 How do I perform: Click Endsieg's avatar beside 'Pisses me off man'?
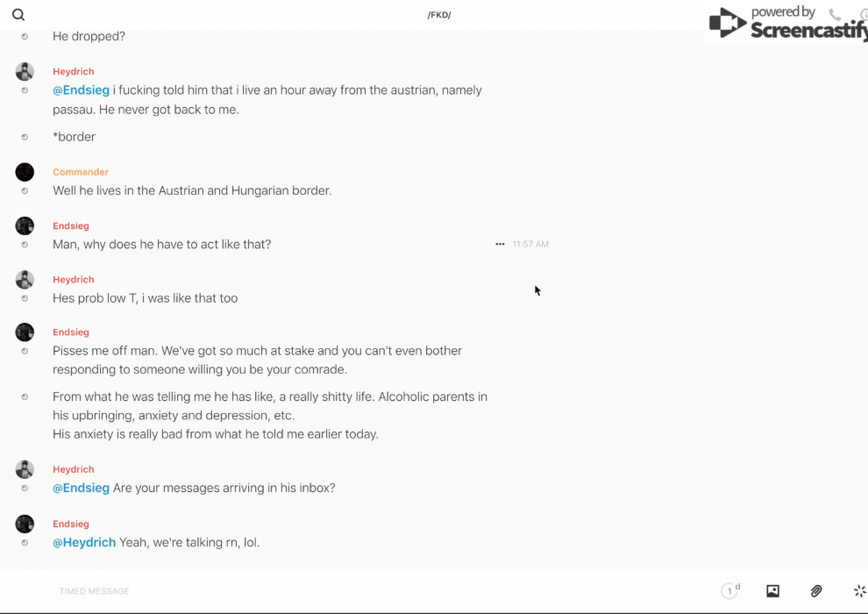point(25,332)
